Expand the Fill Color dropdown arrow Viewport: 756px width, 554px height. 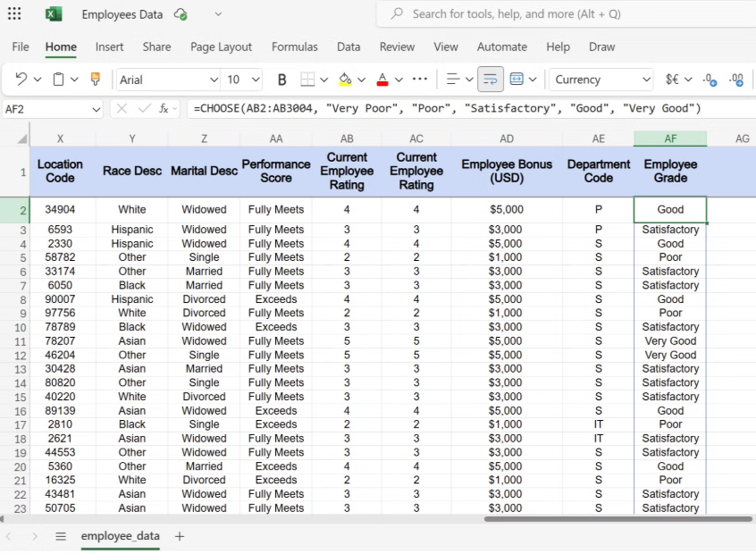point(361,80)
